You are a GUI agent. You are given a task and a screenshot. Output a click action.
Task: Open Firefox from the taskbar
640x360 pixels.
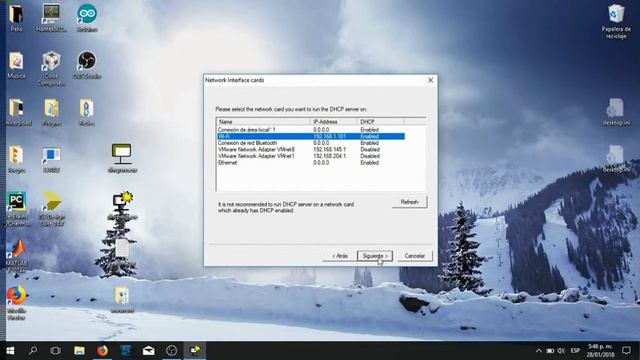click(x=102, y=350)
